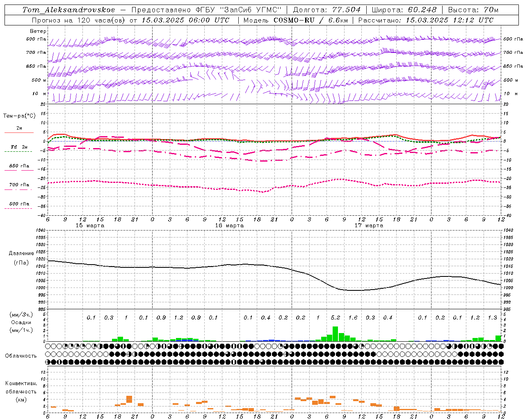The width and height of the screenshot is (525, 420).
Task: Click the tallest orange convective cloud bar
Action: click(x=129, y=399)
